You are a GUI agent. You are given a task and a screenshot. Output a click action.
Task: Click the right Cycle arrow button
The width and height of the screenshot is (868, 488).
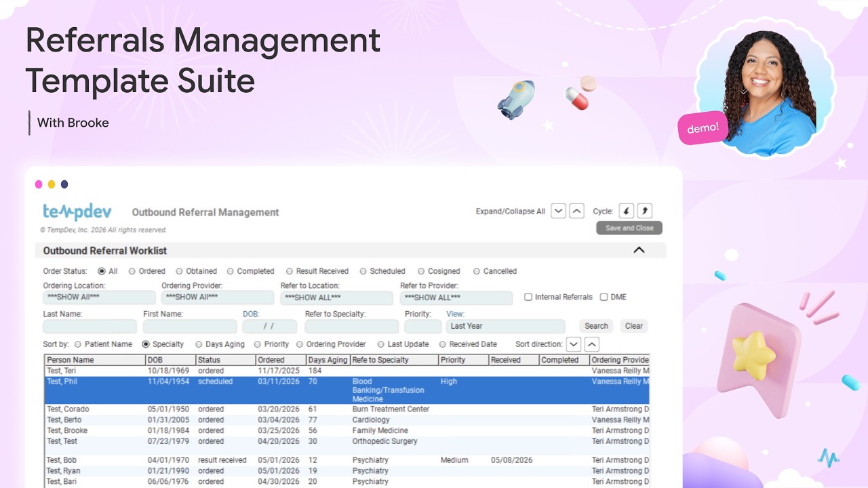click(x=644, y=211)
